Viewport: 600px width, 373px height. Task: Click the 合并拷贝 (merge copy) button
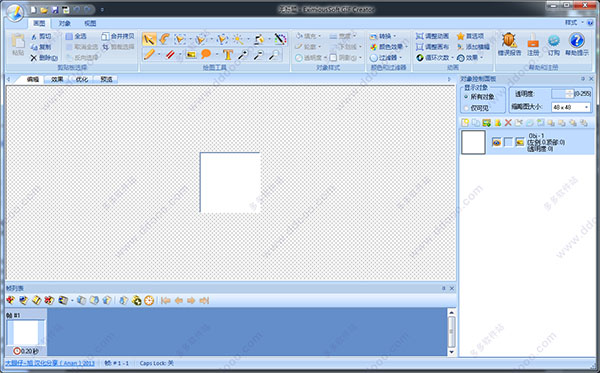click(x=118, y=36)
